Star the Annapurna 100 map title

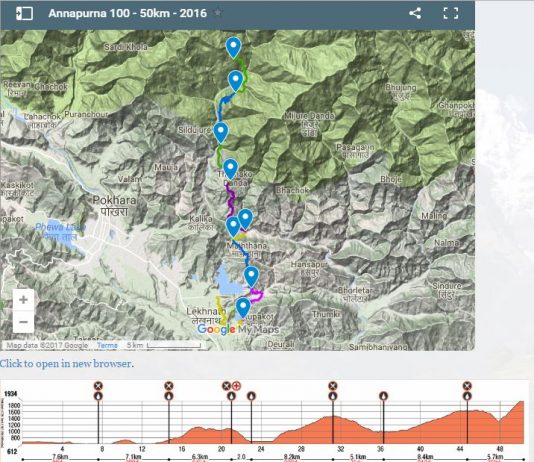tap(218, 13)
